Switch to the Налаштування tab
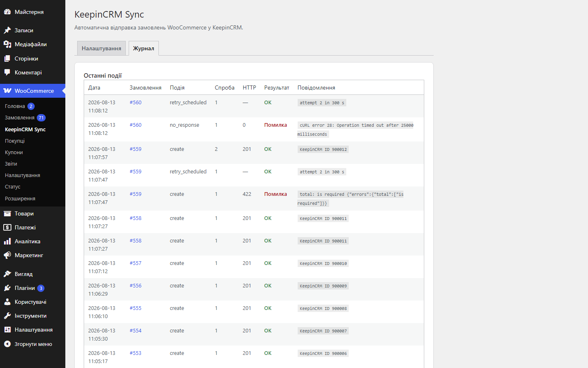Screen dimensions: 588x368 coord(101,48)
